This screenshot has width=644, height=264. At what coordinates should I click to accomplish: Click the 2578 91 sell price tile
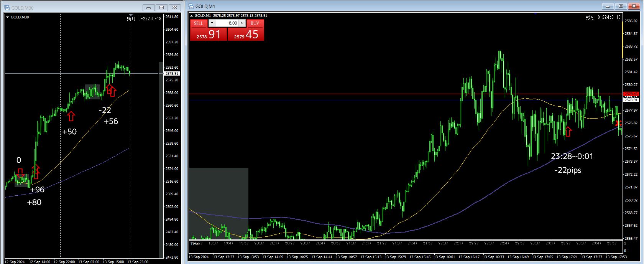pyautogui.click(x=209, y=34)
